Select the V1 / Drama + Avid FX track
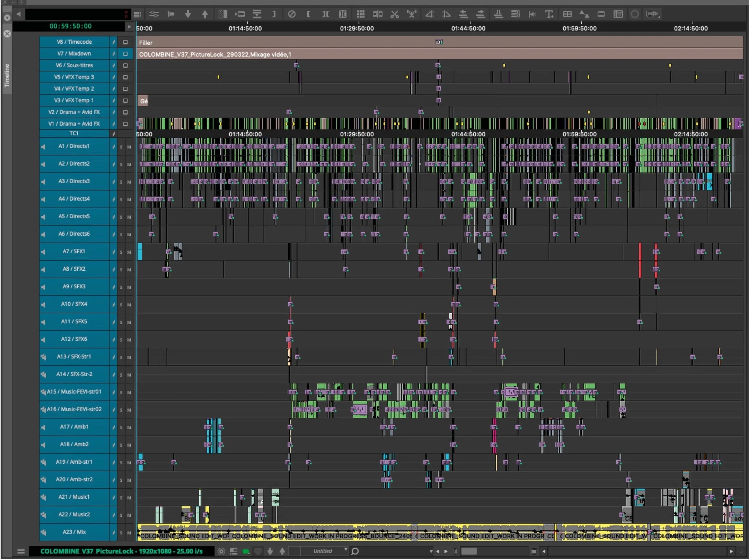 pyautogui.click(x=74, y=124)
